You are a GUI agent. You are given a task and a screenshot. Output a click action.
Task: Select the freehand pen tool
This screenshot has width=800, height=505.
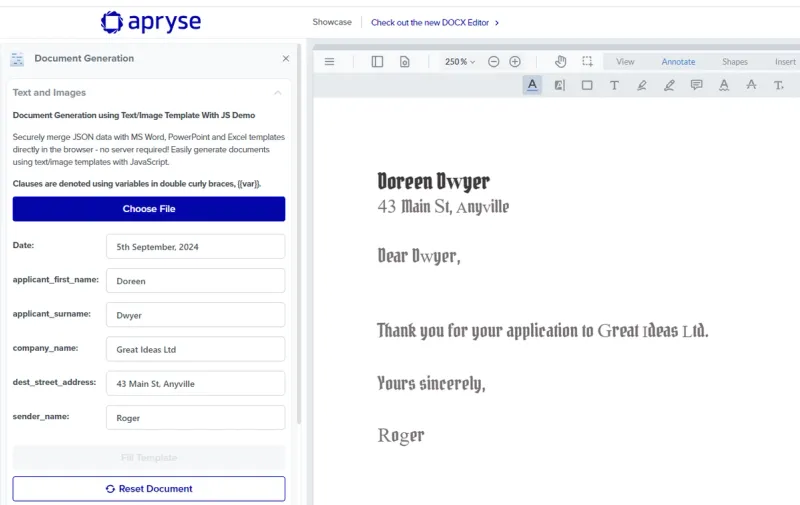669,85
